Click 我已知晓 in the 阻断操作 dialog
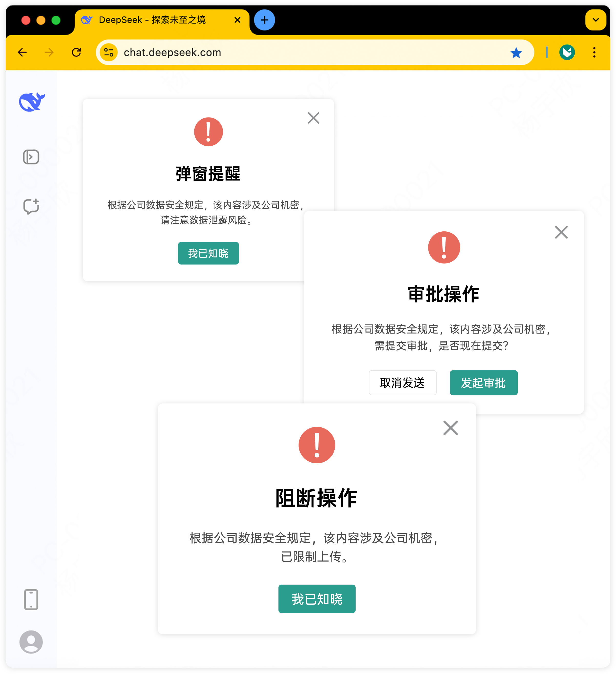This screenshot has width=616, height=674. [316, 598]
